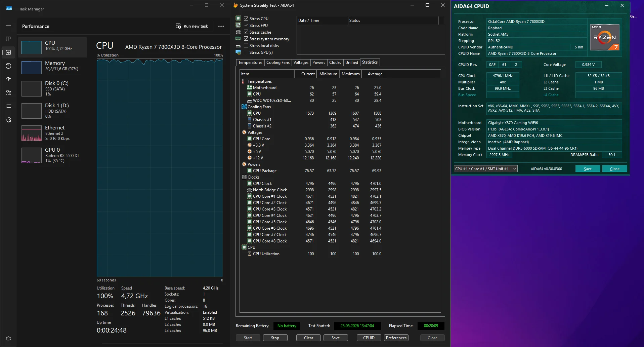Image resolution: width=644 pixels, height=347 pixels.
Task: Click the +12 V voltage icon
Action: click(250, 158)
